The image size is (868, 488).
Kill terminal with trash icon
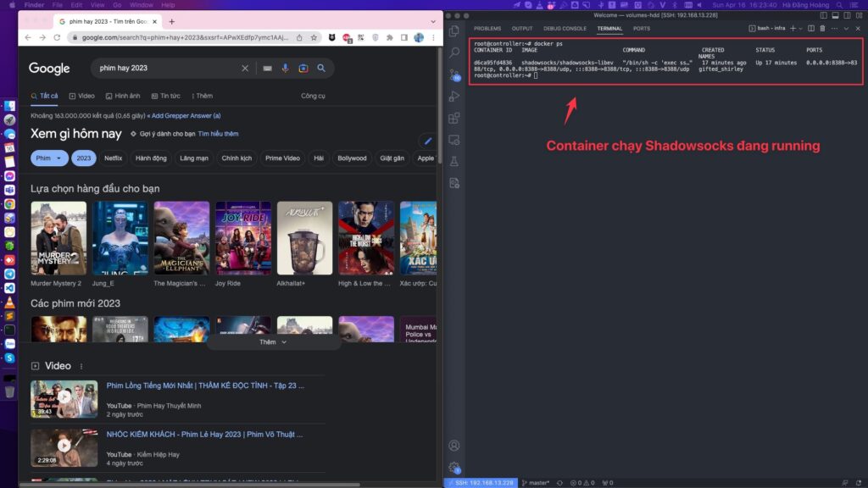pos(822,28)
